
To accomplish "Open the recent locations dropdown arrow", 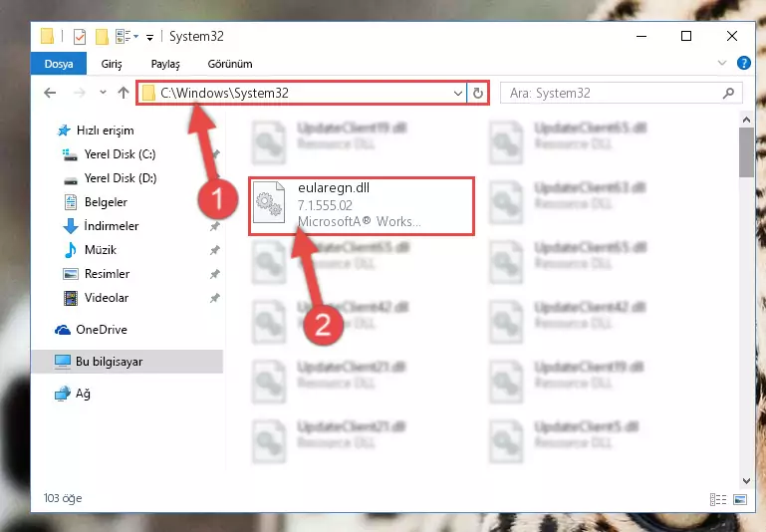I will pyautogui.click(x=103, y=93).
